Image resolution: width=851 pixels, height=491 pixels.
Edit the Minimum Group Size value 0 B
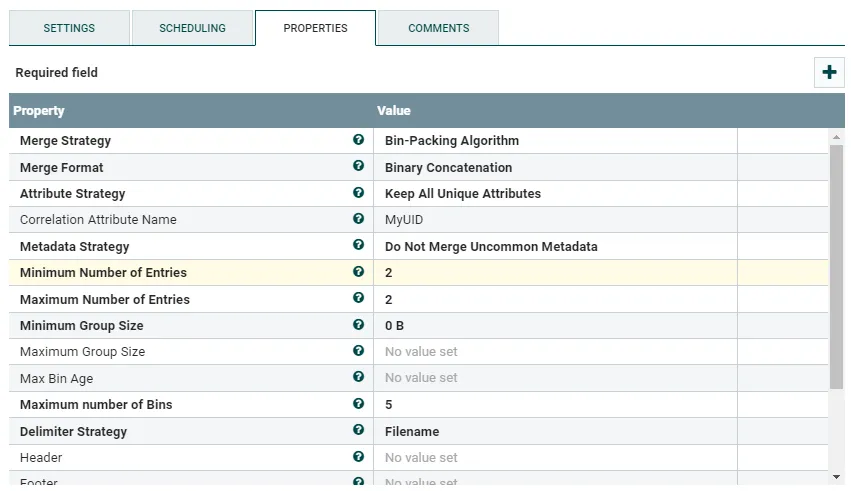pos(395,326)
